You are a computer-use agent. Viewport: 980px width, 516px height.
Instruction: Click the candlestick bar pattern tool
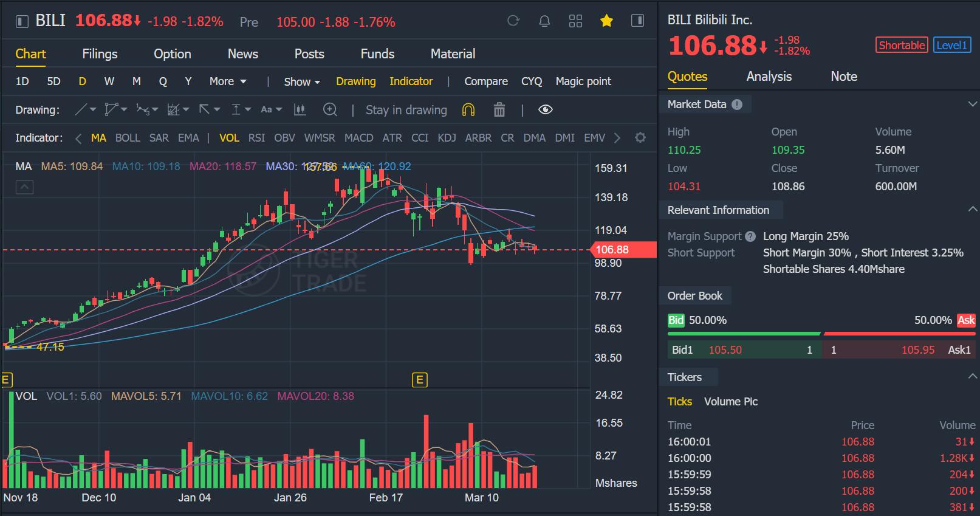[x=300, y=109]
